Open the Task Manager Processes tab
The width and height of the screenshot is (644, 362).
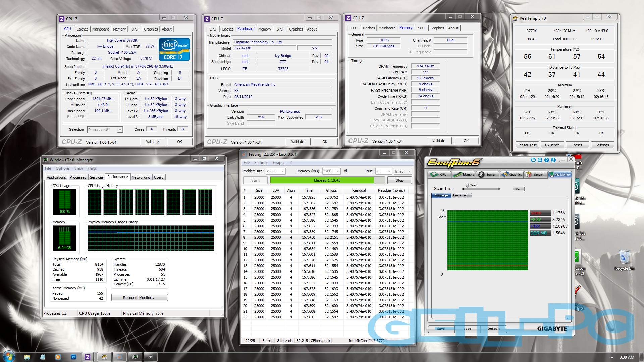(x=78, y=177)
